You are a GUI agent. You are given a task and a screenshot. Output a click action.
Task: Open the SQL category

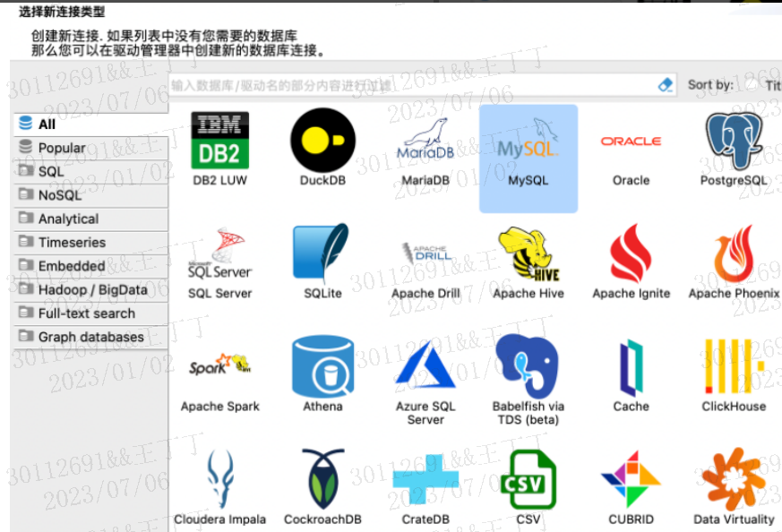(x=90, y=172)
